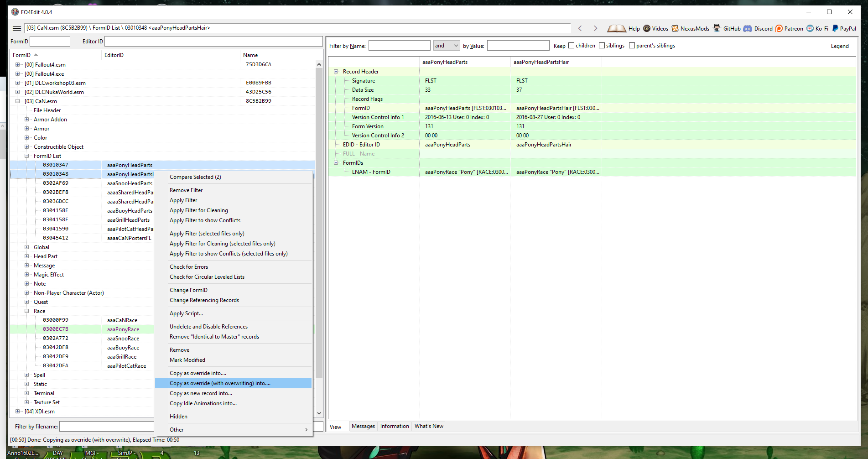Screen dimensions: 868x459
Task: Navigate forward with the right arrow
Action: 595,28
